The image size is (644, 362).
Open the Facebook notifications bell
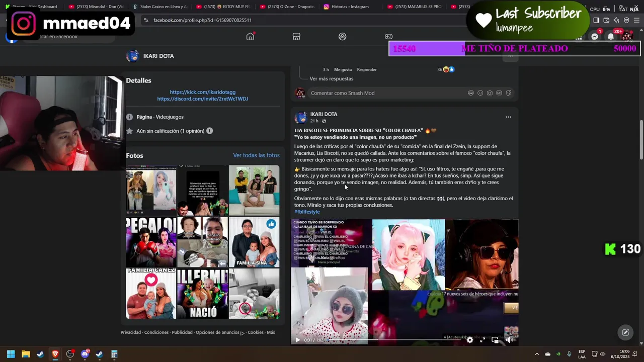pos(611,37)
